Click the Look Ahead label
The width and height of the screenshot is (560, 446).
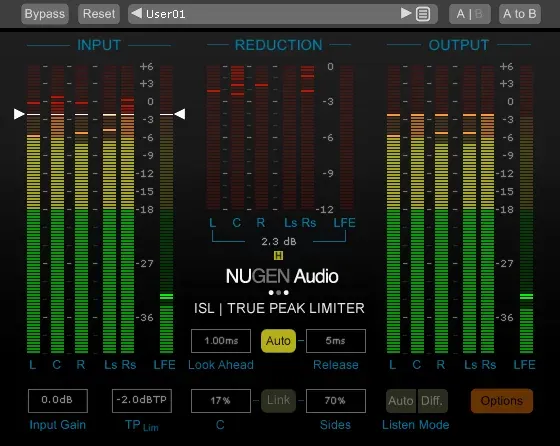221,365
